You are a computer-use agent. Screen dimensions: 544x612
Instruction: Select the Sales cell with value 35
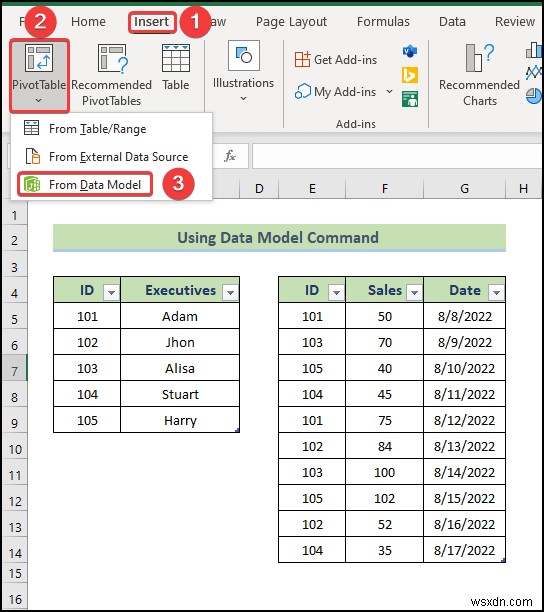384,550
